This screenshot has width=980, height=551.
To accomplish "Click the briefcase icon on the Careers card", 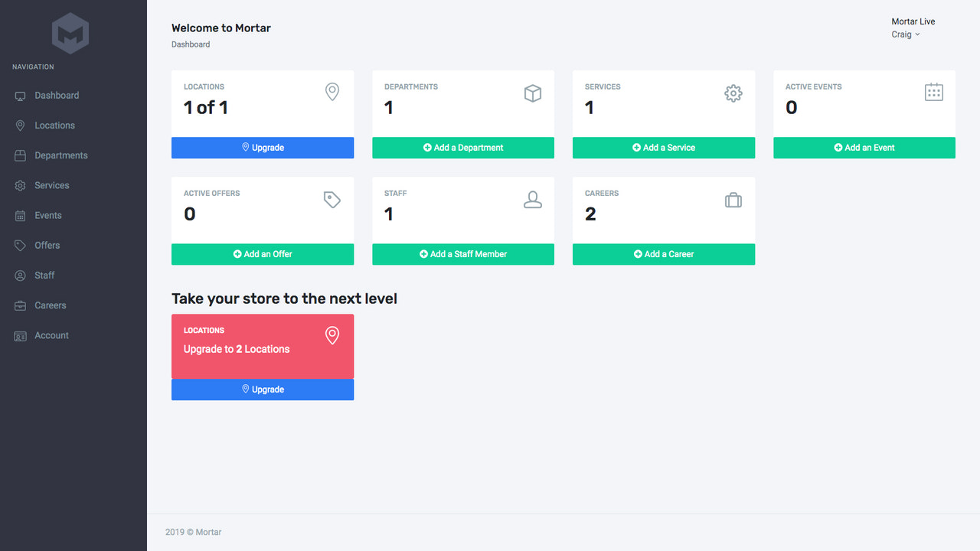I will [733, 199].
